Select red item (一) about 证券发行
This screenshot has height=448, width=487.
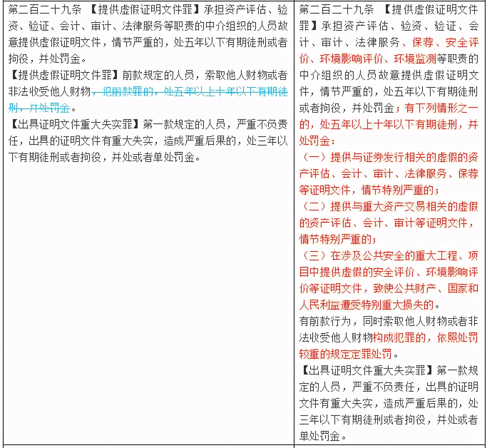pyautogui.click(x=389, y=157)
